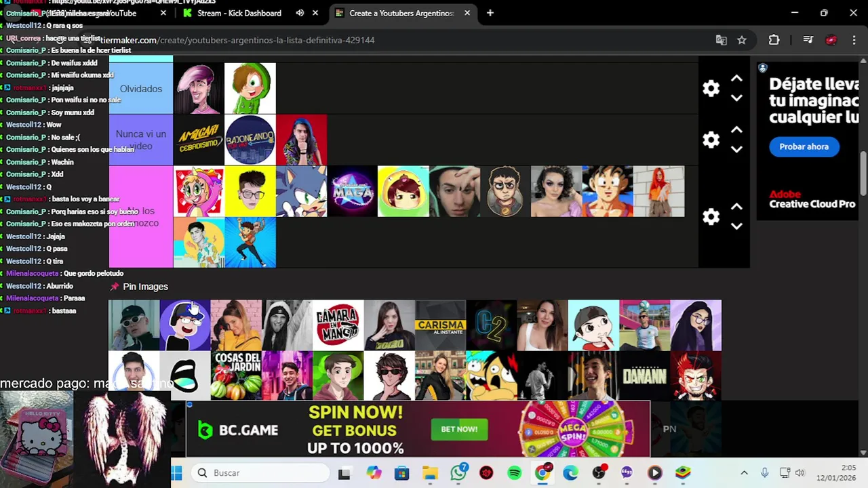Open Chrome three-dot menu
This screenshot has width=868, height=488.
coord(854,40)
